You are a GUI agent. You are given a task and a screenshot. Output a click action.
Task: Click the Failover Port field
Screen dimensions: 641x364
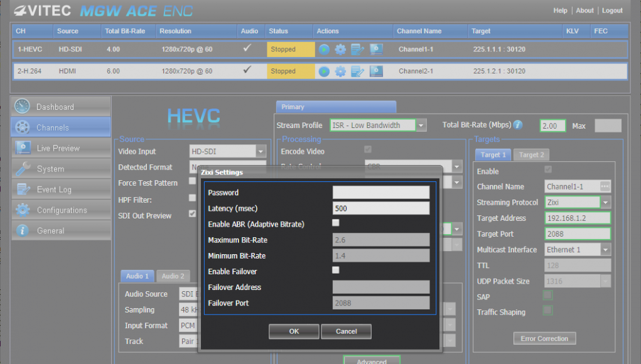pyautogui.click(x=381, y=303)
